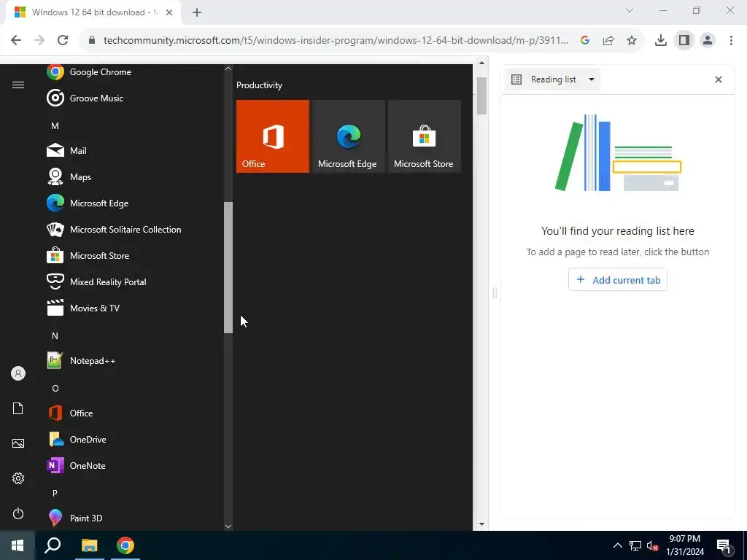Jump to letter O header in app list
Screen dimensions: 747x560
pyautogui.click(x=55, y=388)
